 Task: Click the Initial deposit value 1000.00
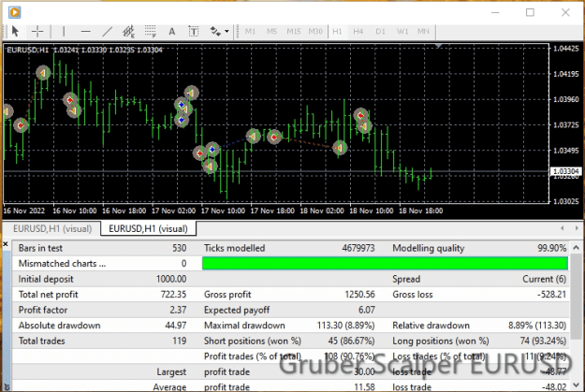tap(171, 279)
